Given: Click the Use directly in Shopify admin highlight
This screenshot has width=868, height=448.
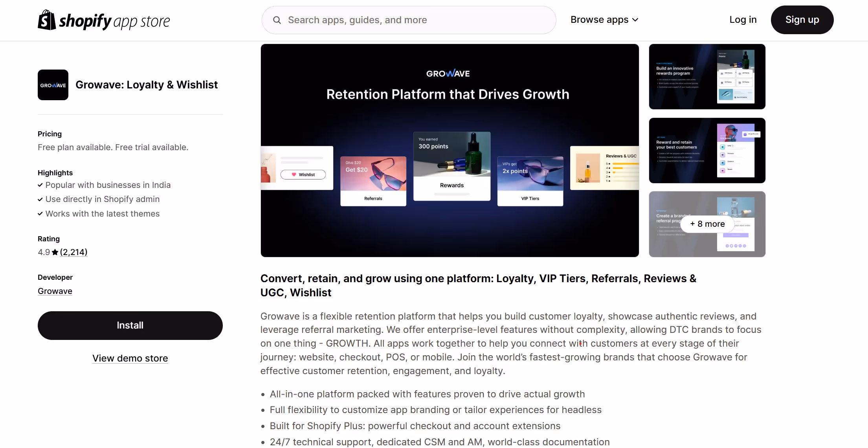Looking at the screenshot, I should [x=103, y=199].
